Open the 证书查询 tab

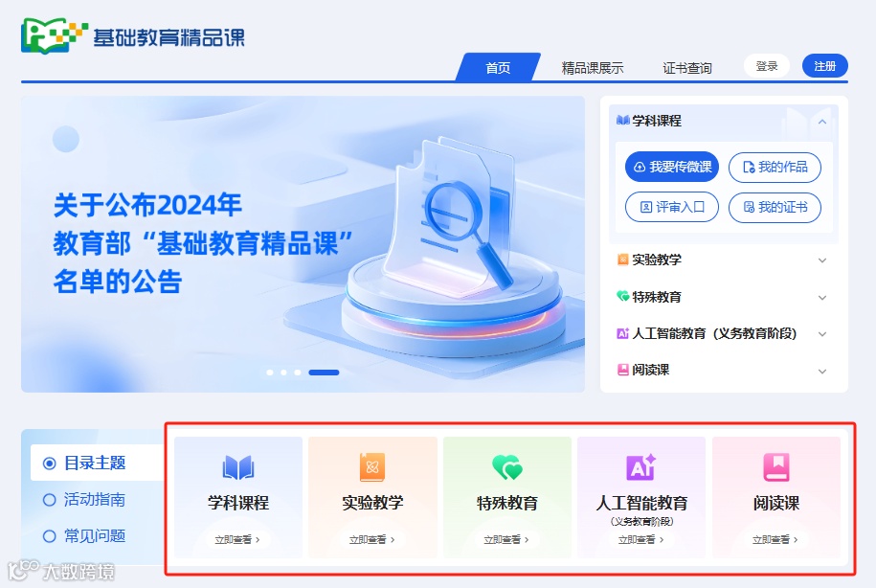click(x=687, y=68)
